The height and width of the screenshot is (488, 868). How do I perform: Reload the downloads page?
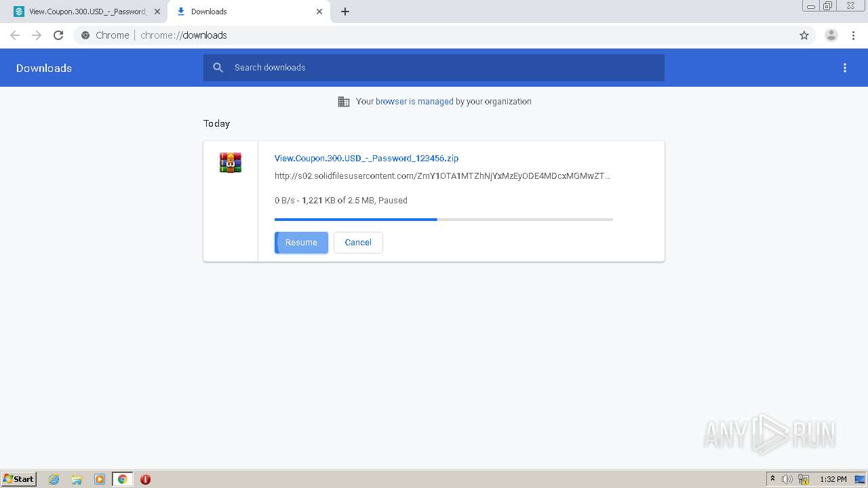[x=58, y=35]
